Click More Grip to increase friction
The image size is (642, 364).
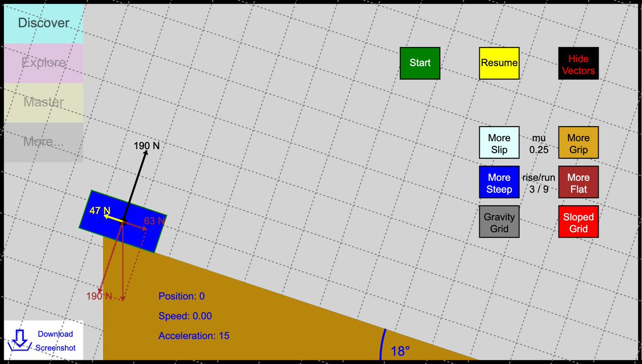(578, 143)
